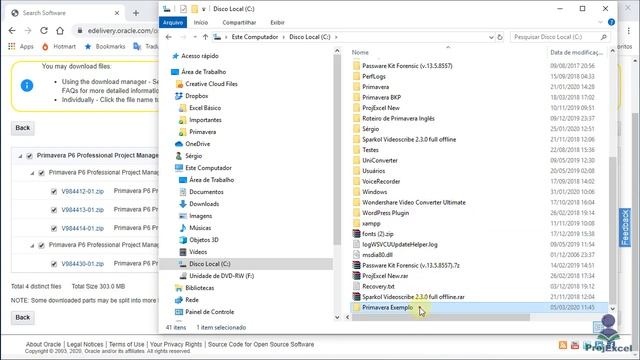The width and height of the screenshot is (640, 360).
Task: Toggle checkbox for V984430-01.zip
Action: point(54,264)
